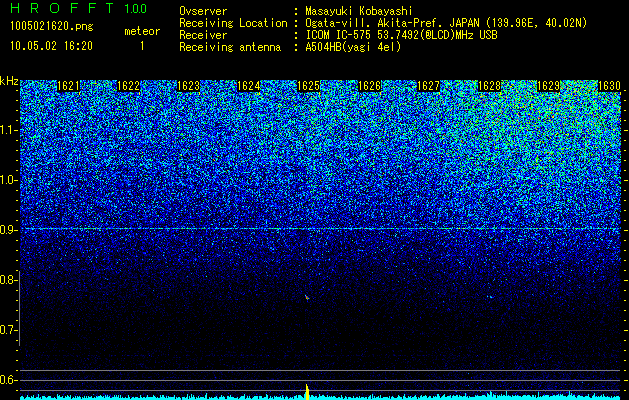
Task: Click the 1623 time marker label
Action: point(189,86)
